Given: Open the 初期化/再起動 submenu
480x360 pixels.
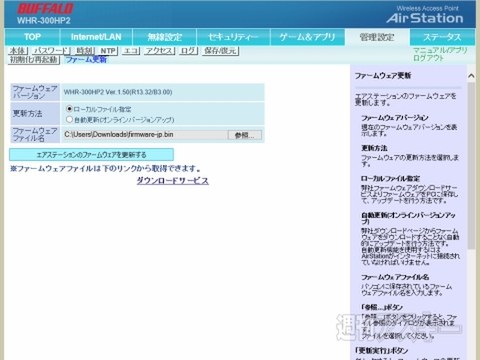Looking at the screenshot, I should (34, 60).
